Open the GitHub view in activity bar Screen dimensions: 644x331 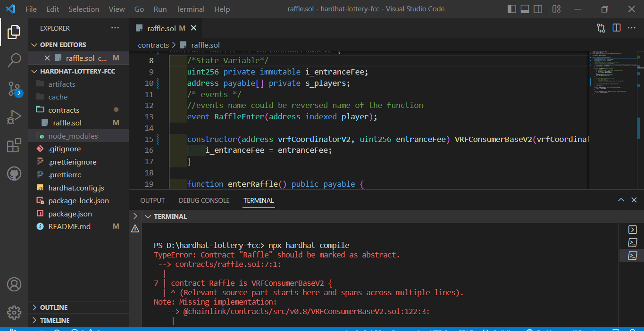click(14, 174)
